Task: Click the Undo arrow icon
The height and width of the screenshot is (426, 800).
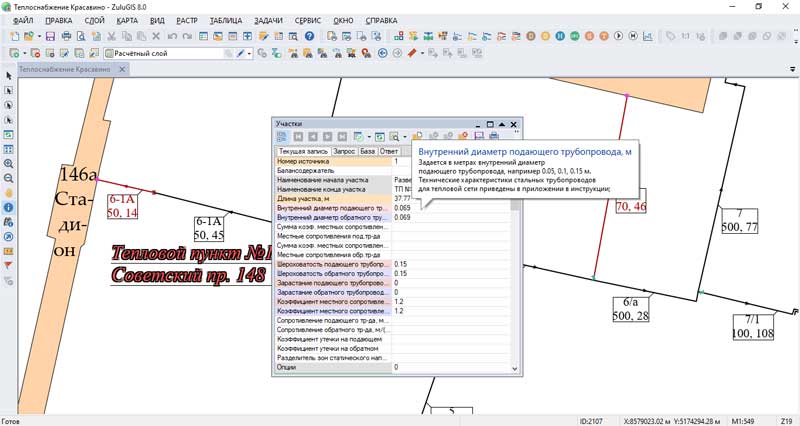Action: tap(173, 36)
